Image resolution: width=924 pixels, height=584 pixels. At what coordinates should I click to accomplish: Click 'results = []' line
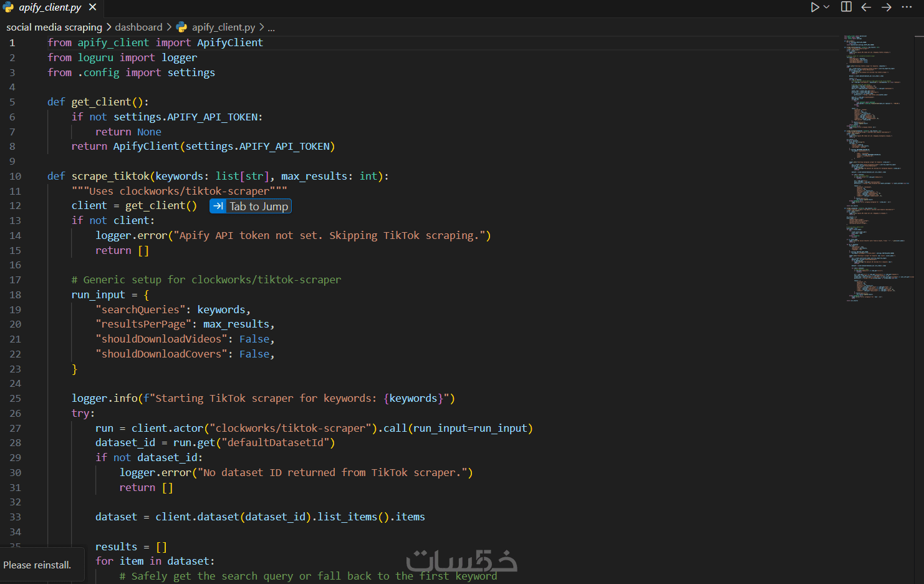pyautogui.click(x=132, y=547)
